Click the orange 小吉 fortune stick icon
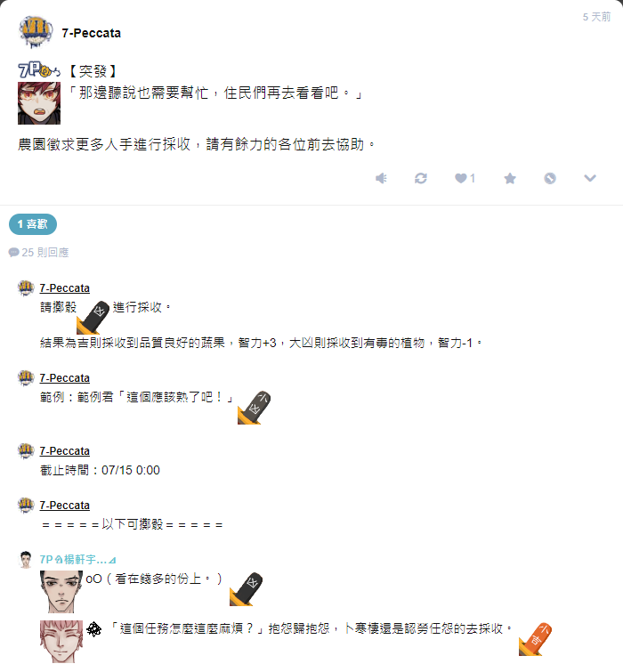This screenshot has height=672, width=623. click(x=535, y=639)
